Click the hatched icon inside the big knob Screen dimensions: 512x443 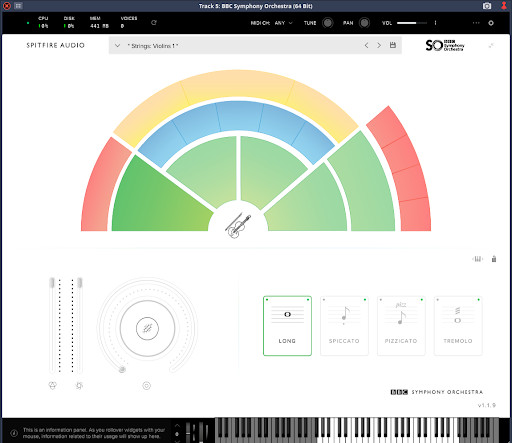pos(147,329)
